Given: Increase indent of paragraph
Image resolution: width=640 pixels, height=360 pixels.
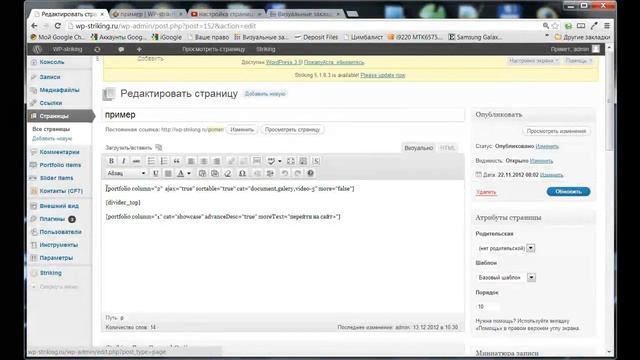Looking at the screenshot, I should pos(270,173).
